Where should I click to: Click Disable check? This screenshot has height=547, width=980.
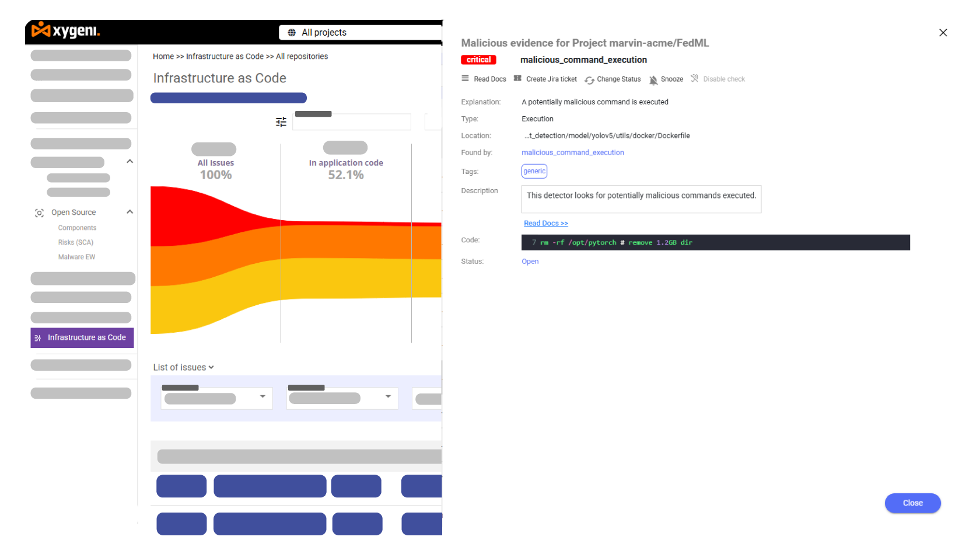coord(724,79)
